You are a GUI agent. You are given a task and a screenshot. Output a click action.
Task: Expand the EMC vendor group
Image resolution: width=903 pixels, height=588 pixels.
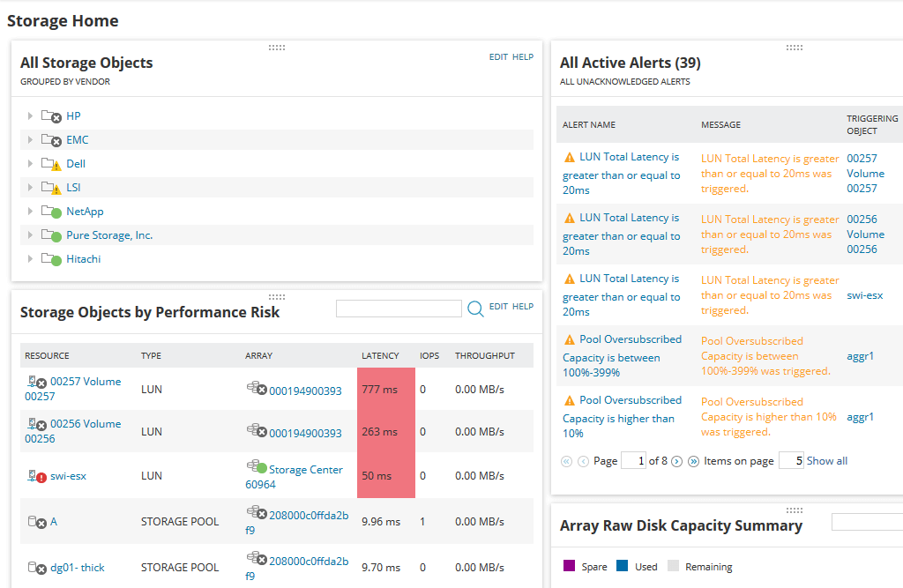[x=31, y=139]
